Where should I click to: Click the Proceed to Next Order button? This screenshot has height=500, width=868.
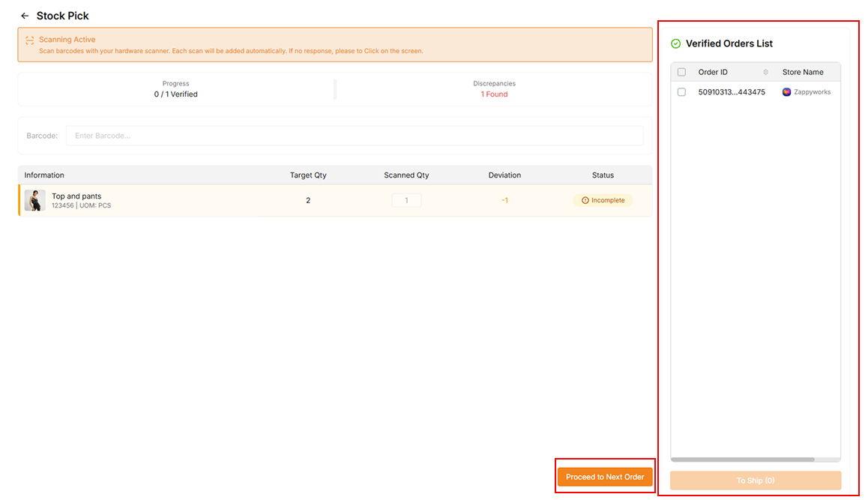coord(604,477)
